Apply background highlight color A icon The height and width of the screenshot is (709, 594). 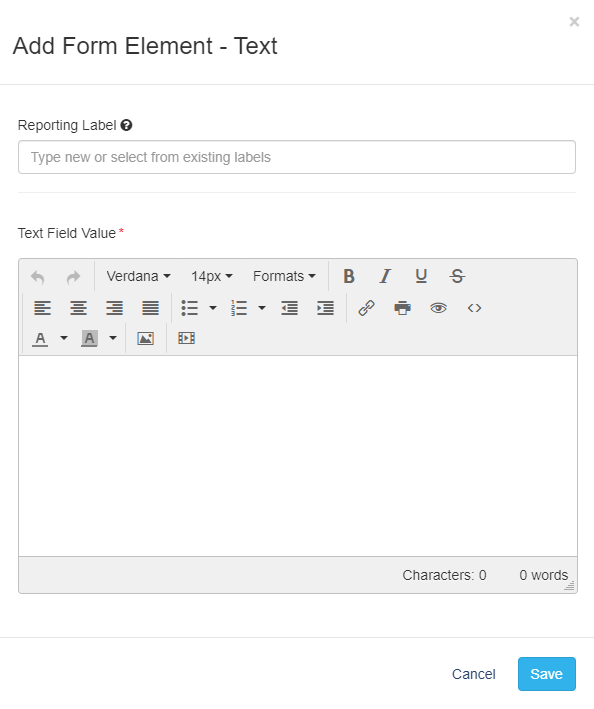90,338
